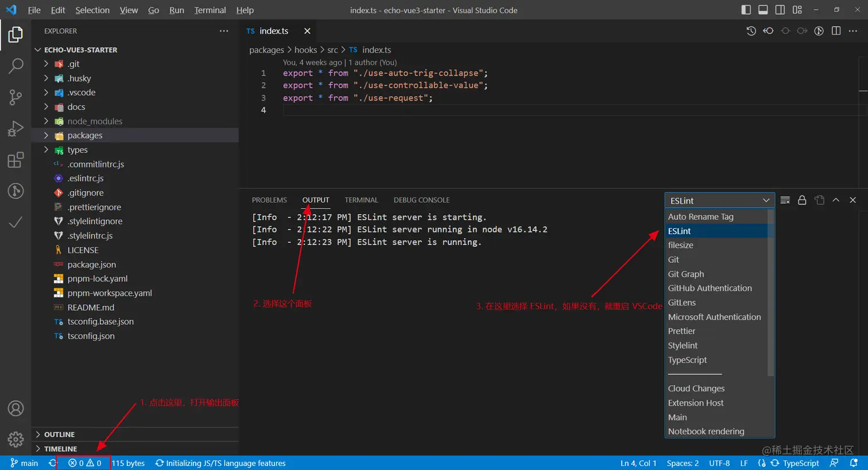The width and height of the screenshot is (868, 470).
Task: Select Git Graph in output channel list
Action: pyautogui.click(x=716, y=274)
